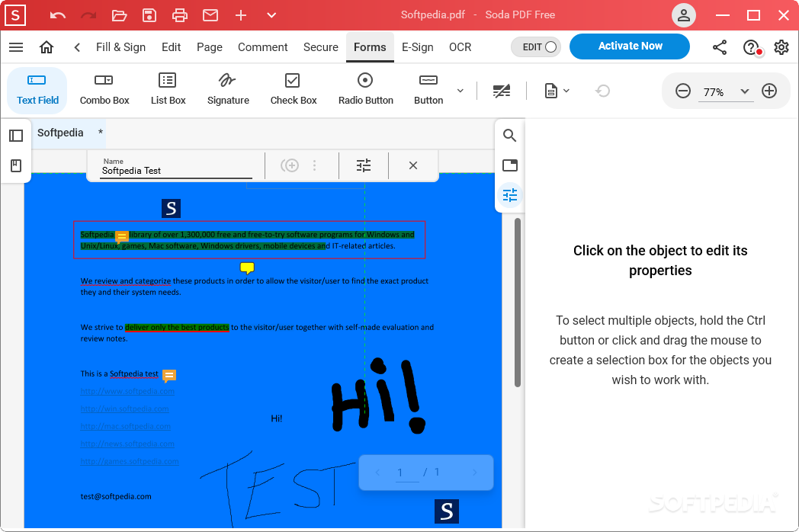Send by email using envelope icon
Viewport: 799px width, 532px height.
click(210, 15)
